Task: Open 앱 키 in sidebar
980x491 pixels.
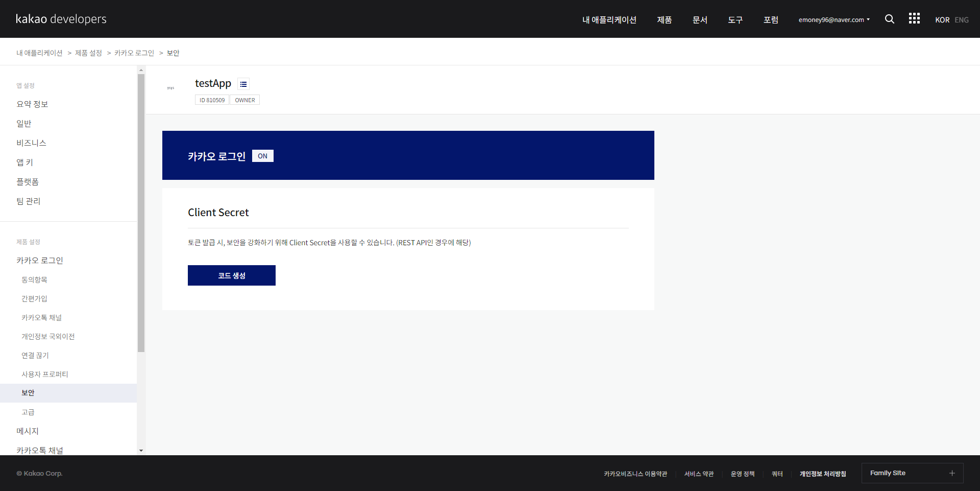Action: pyautogui.click(x=24, y=162)
